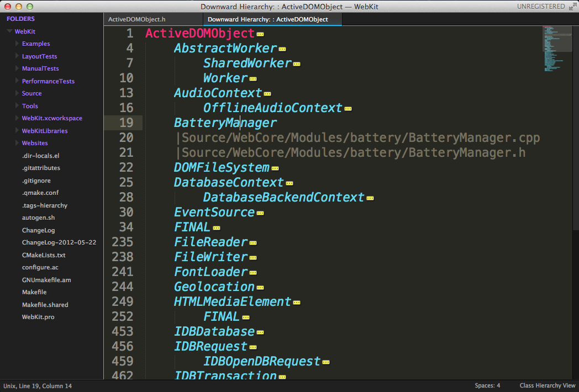Screen dimensions: 579x392
Task: Unfold marker next to Worker line 10
Action: tap(253, 79)
